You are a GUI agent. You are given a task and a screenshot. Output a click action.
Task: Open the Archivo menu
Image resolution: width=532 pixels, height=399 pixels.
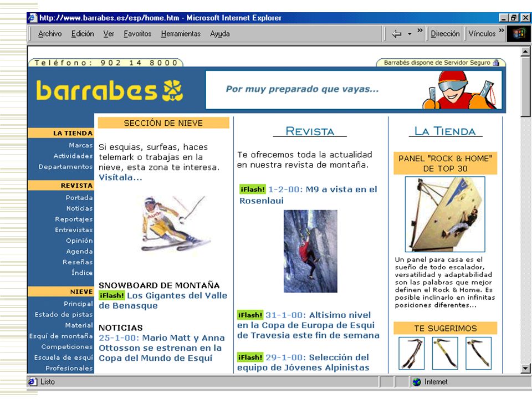(x=50, y=34)
